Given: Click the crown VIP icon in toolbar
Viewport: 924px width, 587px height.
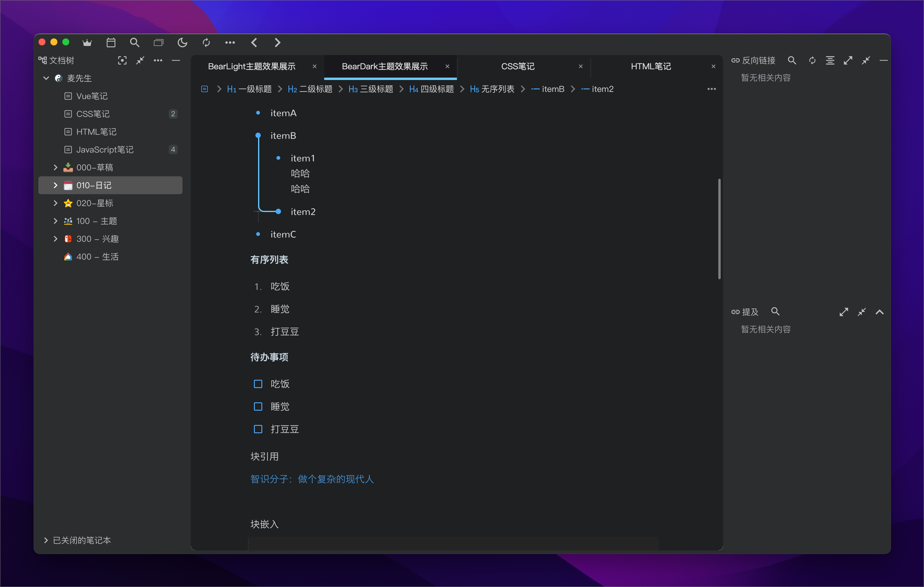Looking at the screenshot, I should pos(87,43).
